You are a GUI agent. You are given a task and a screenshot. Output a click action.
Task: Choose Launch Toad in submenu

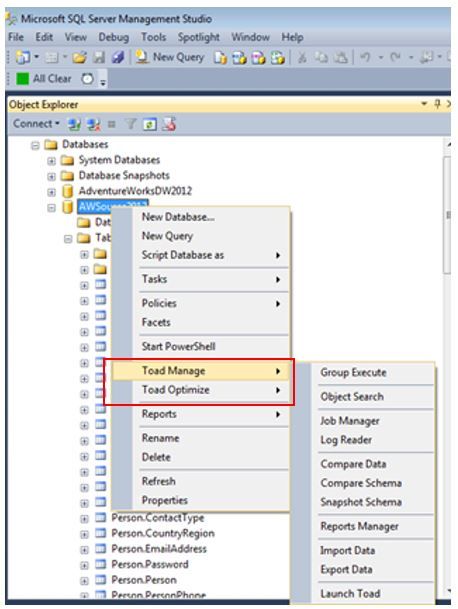click(363, 593)
